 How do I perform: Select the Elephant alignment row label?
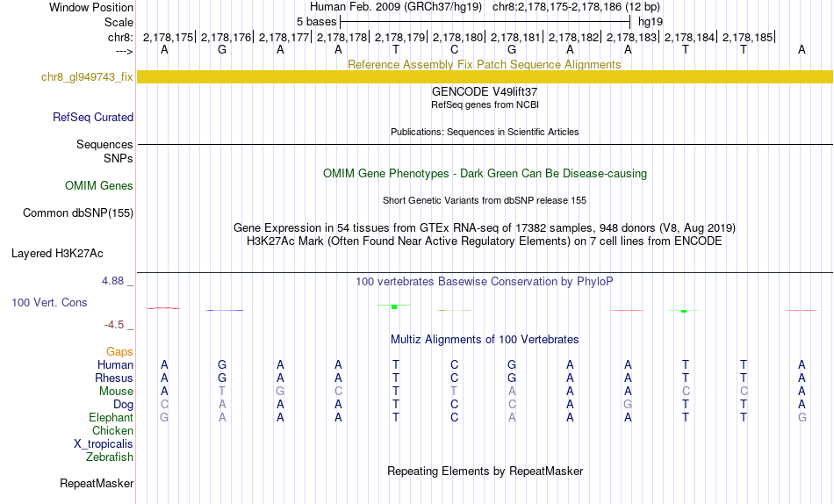pyautogui.click(x=111, y=417)
